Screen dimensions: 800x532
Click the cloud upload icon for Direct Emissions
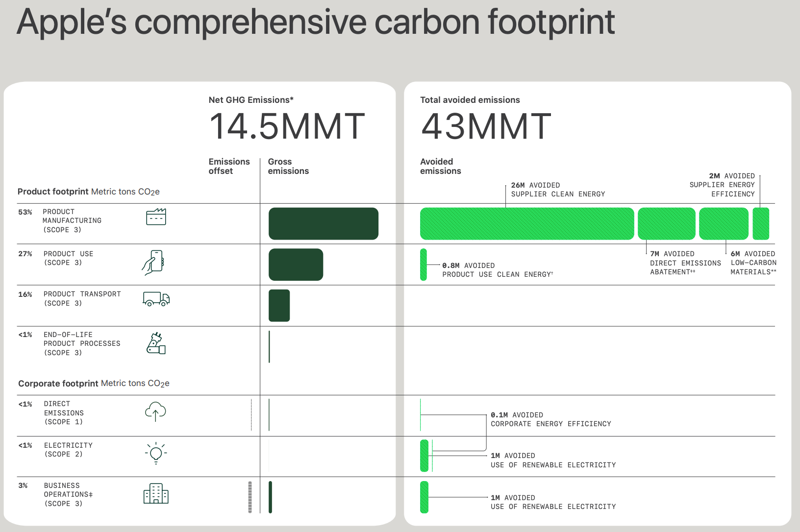[x=155, y=411]
